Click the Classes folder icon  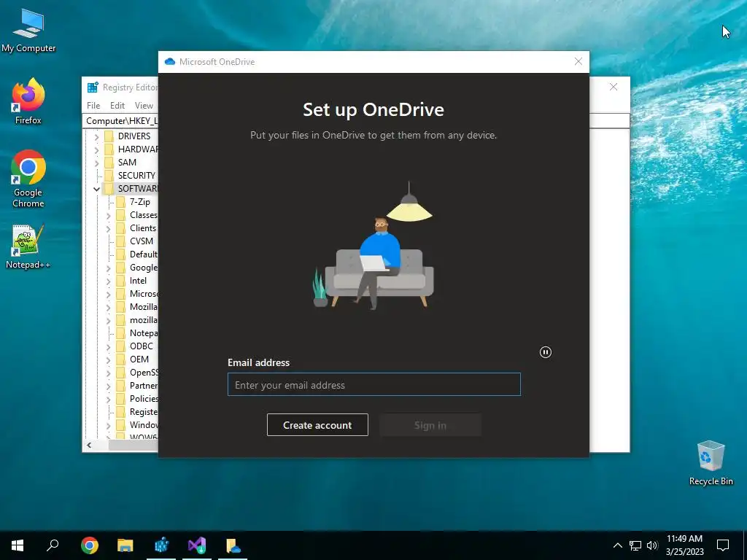point(120,215)
